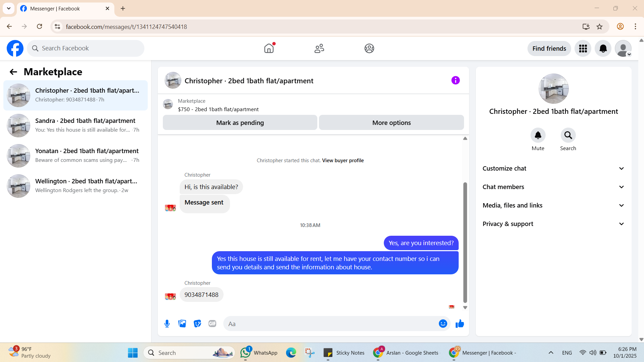Screen dimensions: 644x362
Task: Open the Groups icon in top navigation
Action: [369, 48]
